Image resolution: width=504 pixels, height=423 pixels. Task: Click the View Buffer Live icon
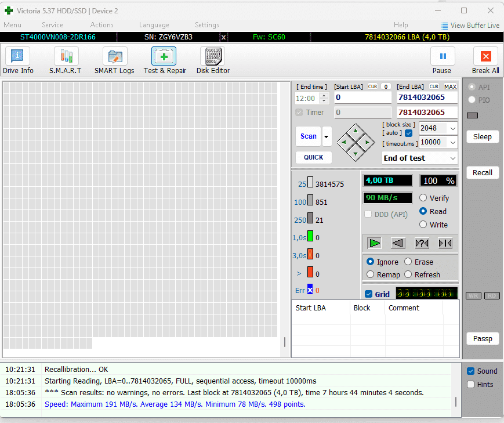point(444,26)
